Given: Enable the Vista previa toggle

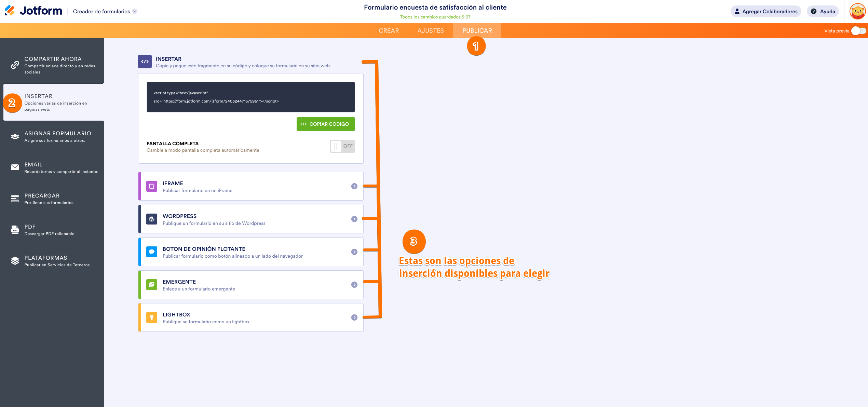Looking at the screenshot, I should pyautogui.click(x=858, y=31).
